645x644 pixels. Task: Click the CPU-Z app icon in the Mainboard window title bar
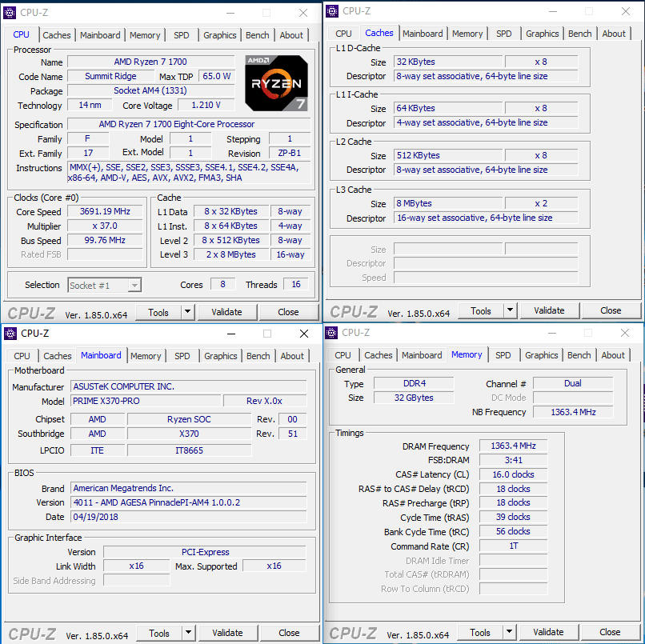10,334
